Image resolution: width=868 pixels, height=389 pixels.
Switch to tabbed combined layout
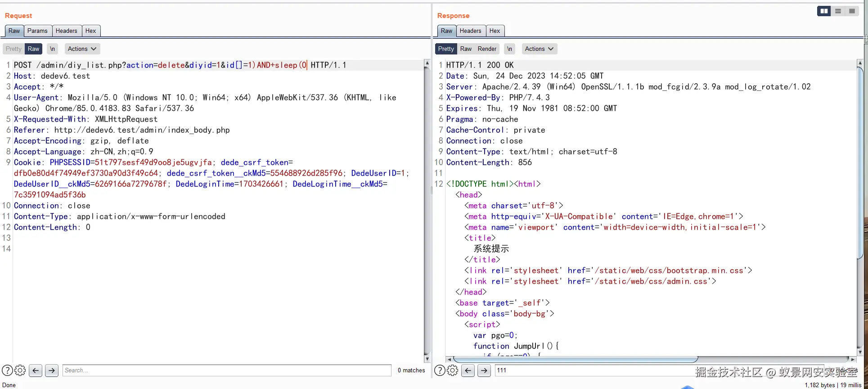tap(852, 11)
